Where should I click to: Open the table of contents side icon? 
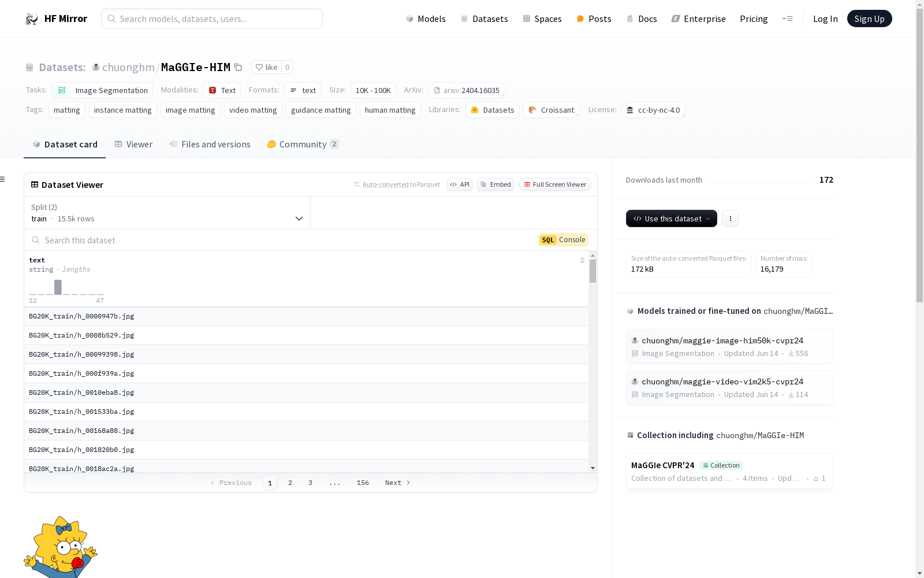click(x=3, y=179)
